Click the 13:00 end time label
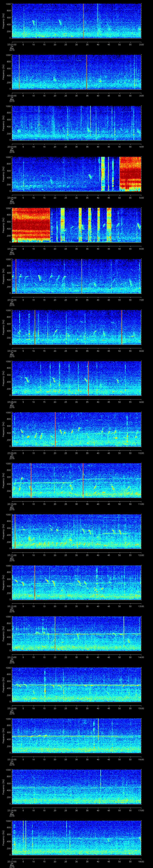 (x=141, y=606)
